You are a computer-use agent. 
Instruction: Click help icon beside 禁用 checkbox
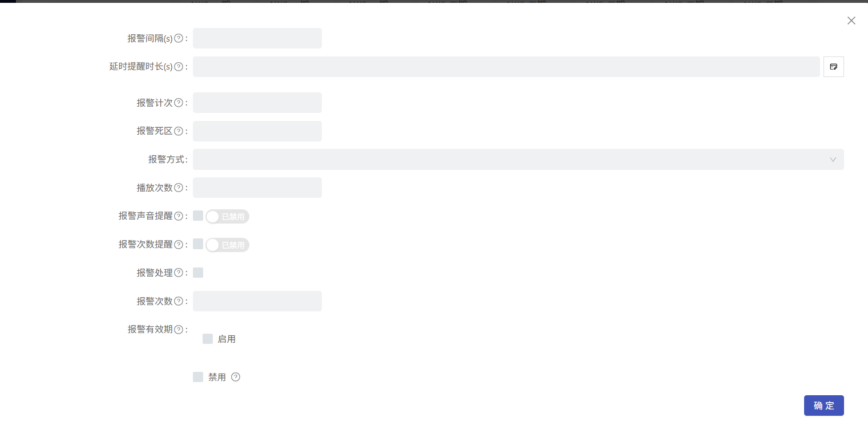tap(236, 377)
